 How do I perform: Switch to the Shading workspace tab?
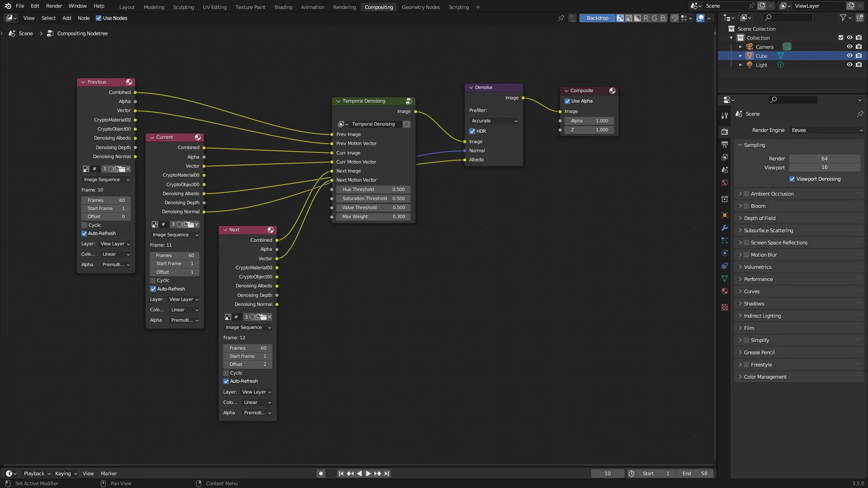click(283, 7)
